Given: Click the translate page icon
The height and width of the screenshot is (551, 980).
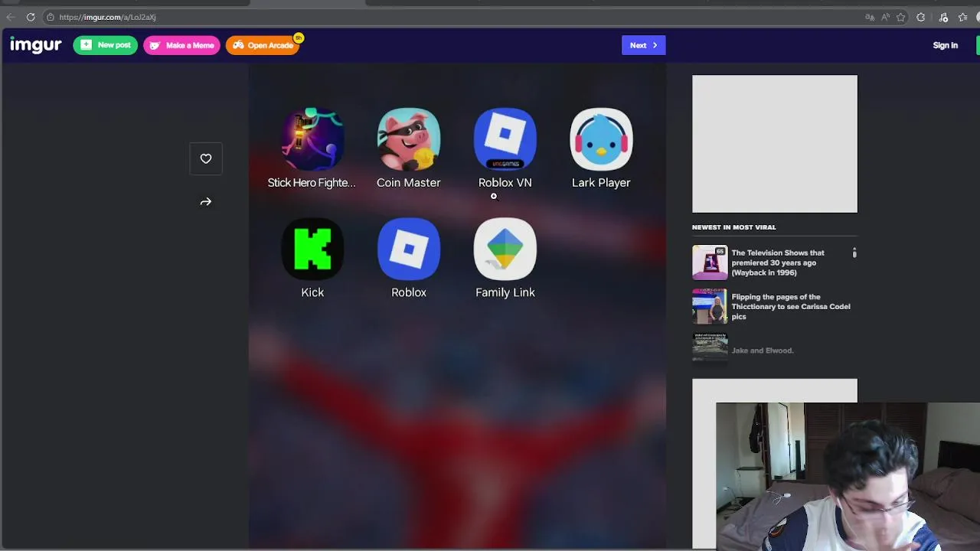Looking at the screenshot, I should coord(870,17).
